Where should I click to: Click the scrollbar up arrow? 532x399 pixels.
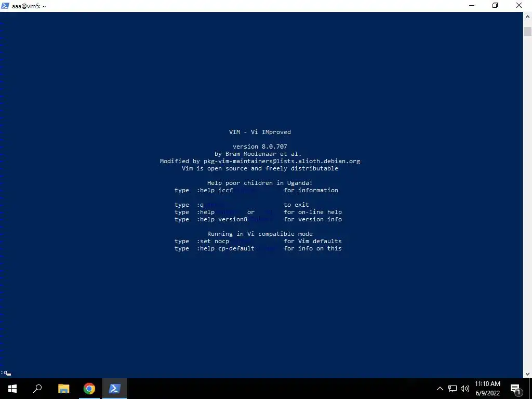pos(528,16)
